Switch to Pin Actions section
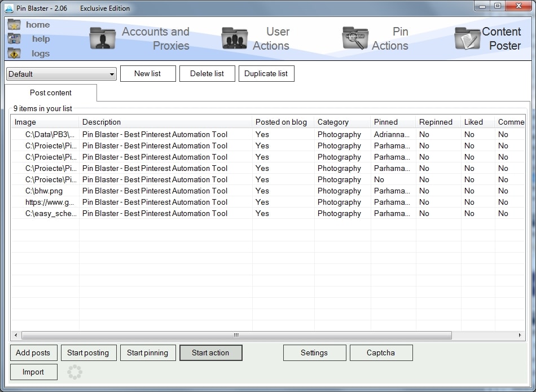 [390, 38]
